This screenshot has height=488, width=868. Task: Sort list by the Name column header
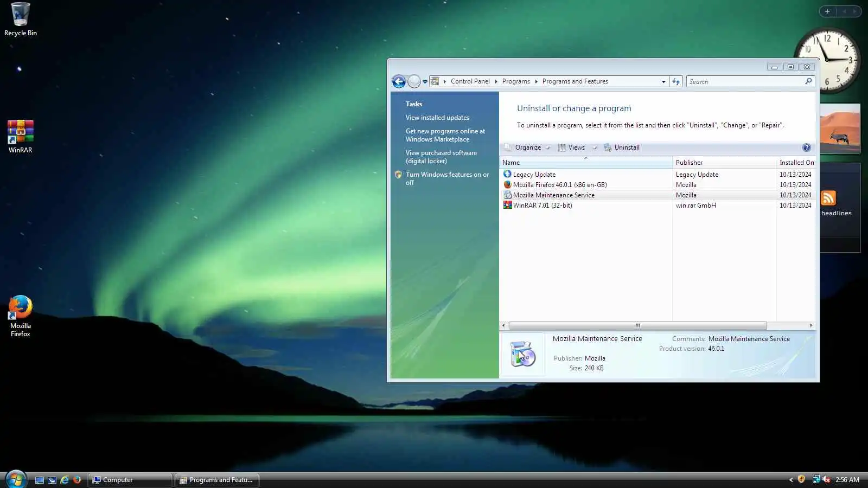tap(585, 163)
